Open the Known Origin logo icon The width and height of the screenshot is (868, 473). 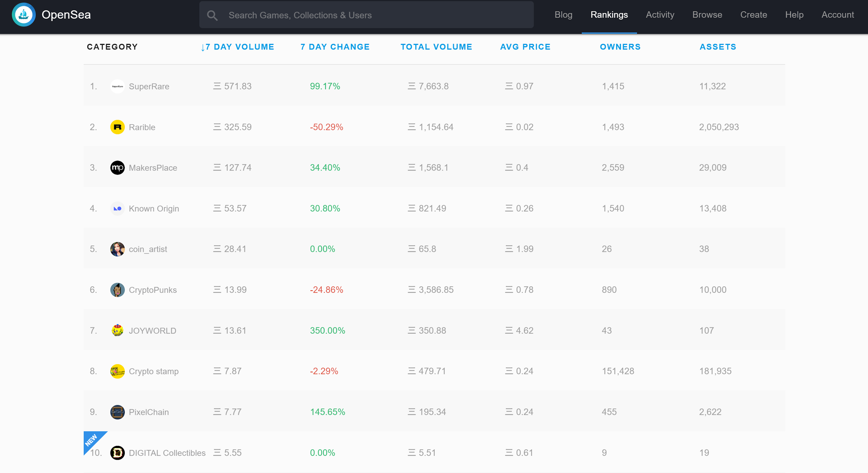tap(117, 209)
